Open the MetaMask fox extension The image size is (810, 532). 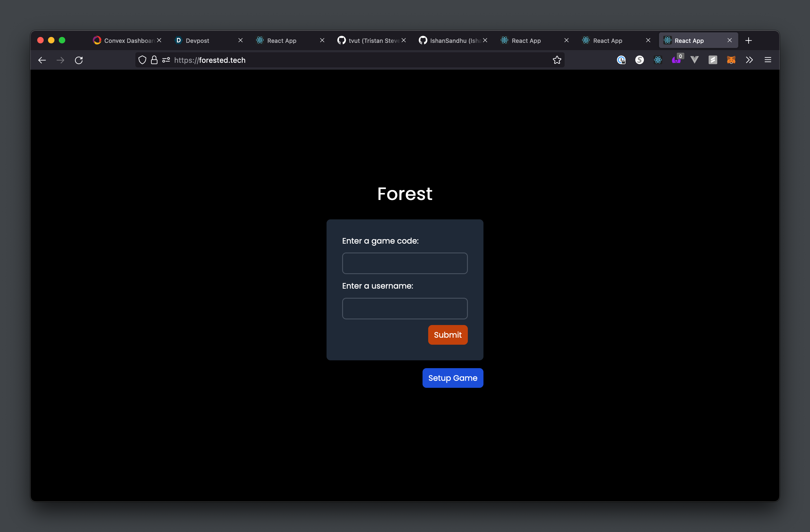731,60
